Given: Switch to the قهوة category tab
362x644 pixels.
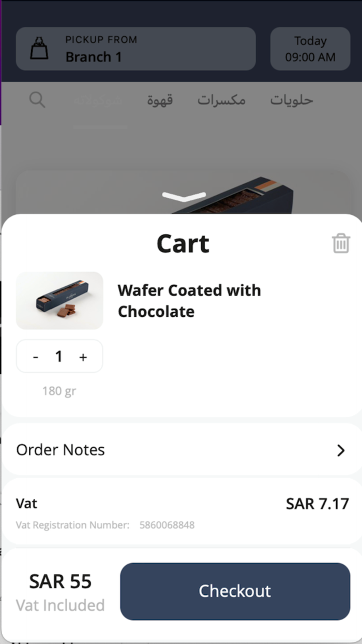Looking at the screenshot, I should click(160, 100).
